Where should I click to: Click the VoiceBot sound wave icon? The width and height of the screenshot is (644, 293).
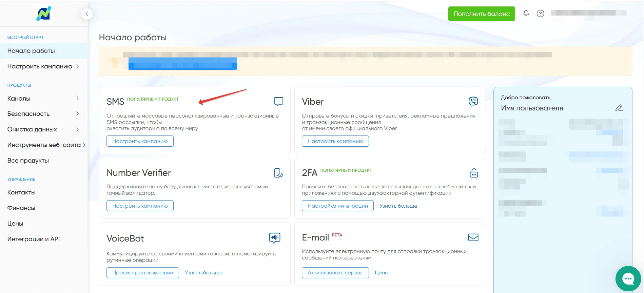click(275, 238)
